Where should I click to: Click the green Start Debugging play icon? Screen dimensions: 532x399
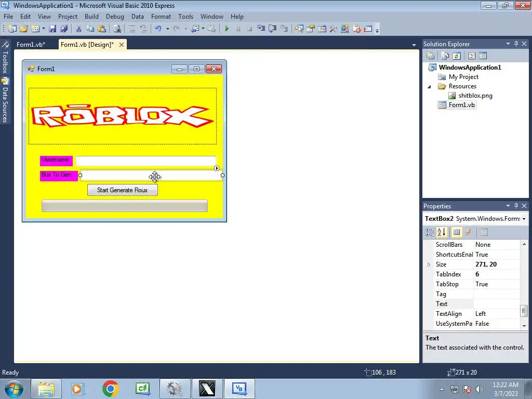point(227,29)
